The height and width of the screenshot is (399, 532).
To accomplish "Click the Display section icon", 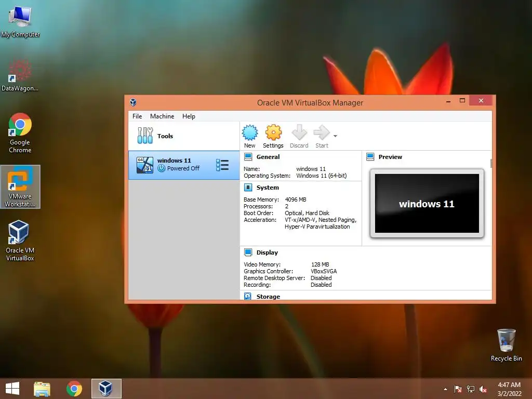I will (248, 252).
